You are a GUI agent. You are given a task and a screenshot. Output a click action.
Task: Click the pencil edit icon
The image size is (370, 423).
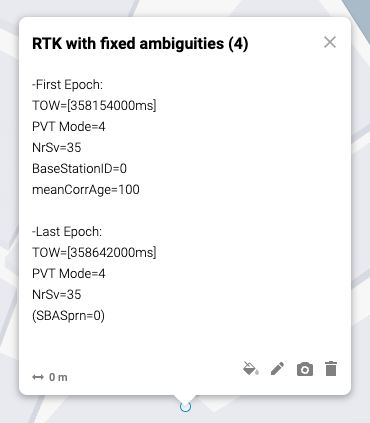pos(277,369)
